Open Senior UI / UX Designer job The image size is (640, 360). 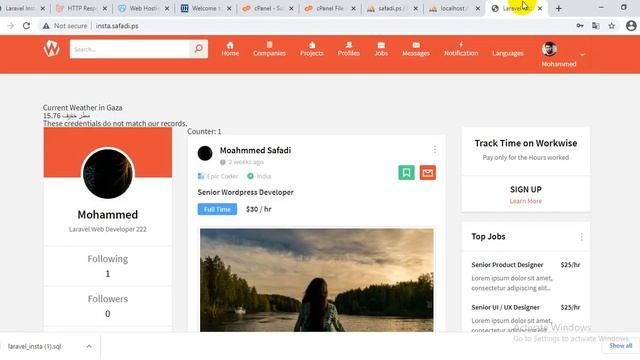click(x=505, y=307)
